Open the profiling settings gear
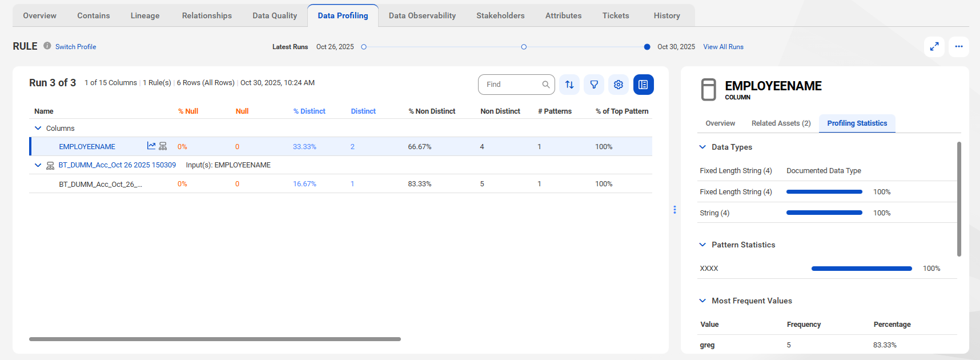 pos(618,85)
